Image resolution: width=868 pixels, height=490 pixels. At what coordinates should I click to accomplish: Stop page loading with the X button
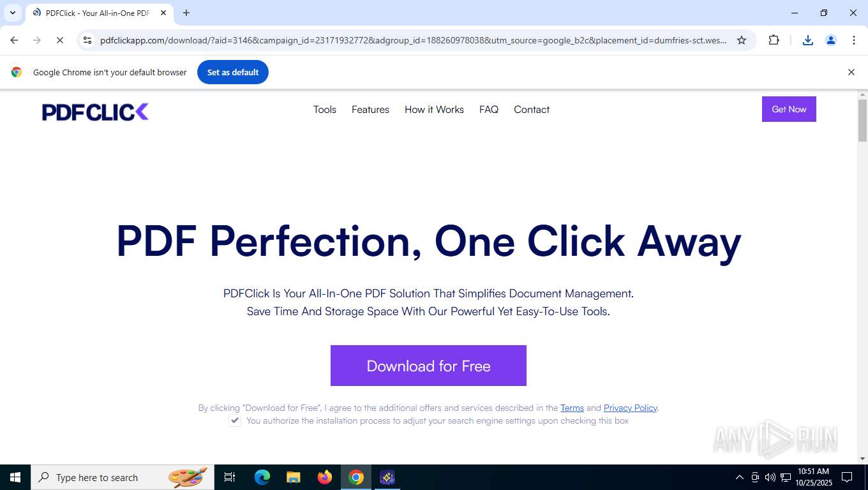coord(59,40)
